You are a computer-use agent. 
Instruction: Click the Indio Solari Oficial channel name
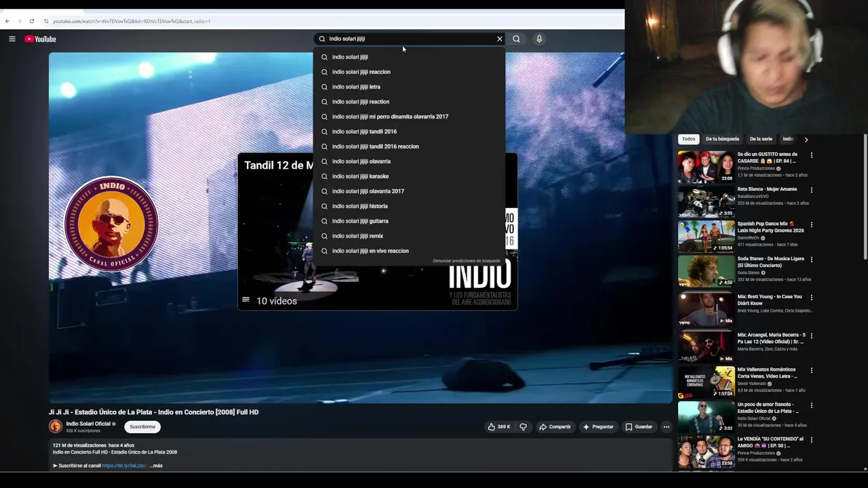tap(88, 424)
